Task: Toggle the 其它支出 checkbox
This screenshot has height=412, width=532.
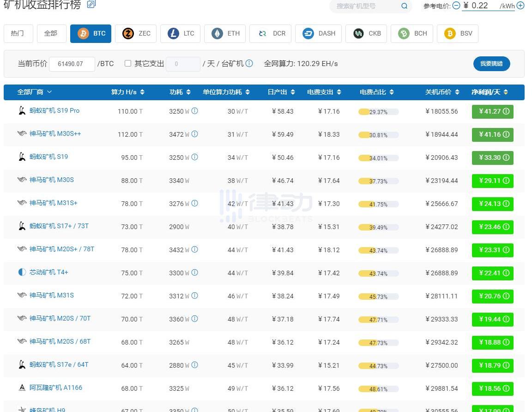Action: point(128,63)
